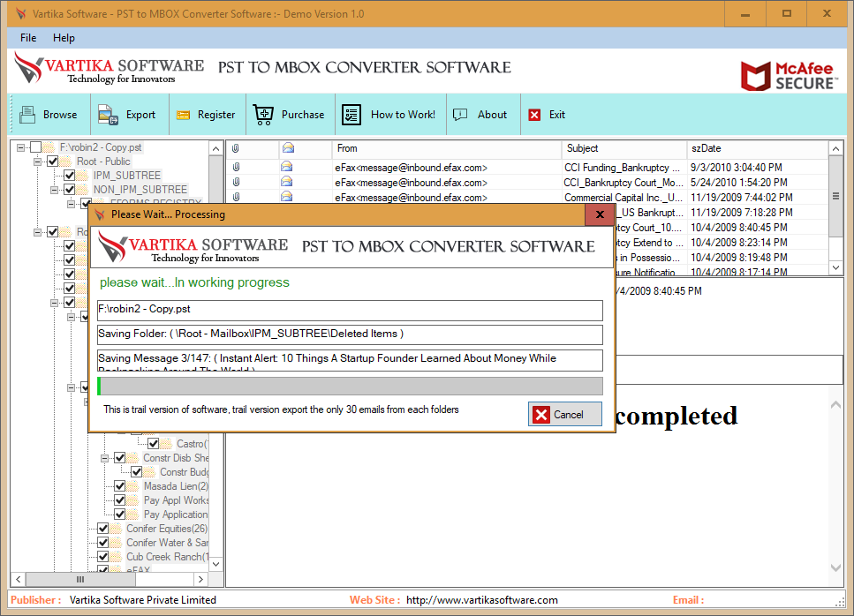Uncheck the Masada Lien(2) checkbox
This screenshot has height=616, width=854.
(x=120, y=486)
